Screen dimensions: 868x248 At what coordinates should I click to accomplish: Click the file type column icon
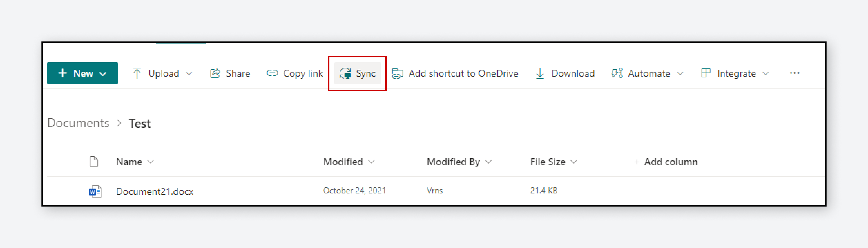click(x=94, y=162)
